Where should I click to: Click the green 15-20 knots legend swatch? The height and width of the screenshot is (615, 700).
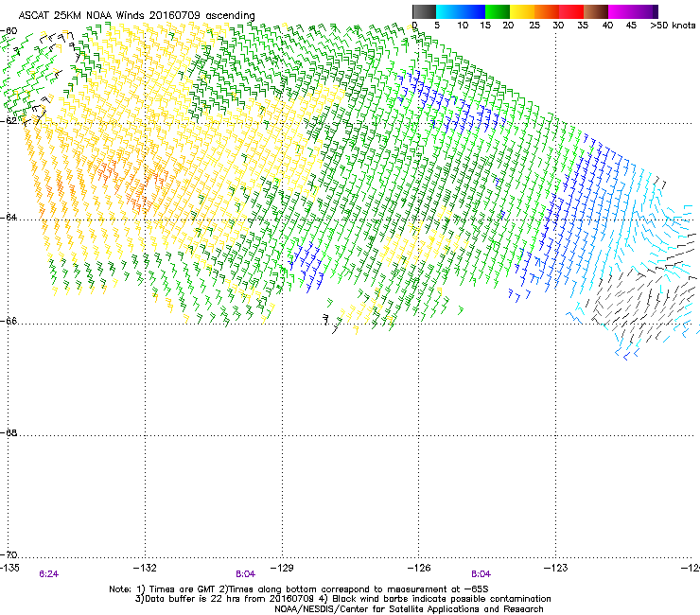498,11
